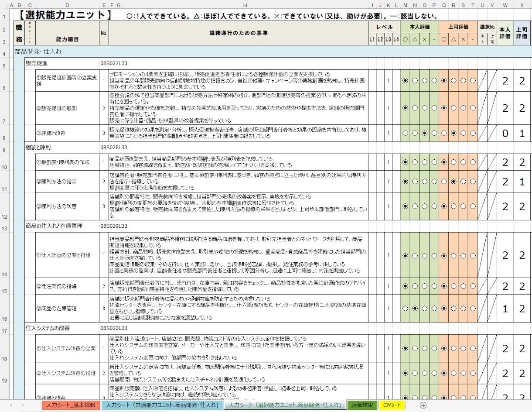Select column D by its header
This screenshot has width=532, height=412.
(x=67, y=5)
